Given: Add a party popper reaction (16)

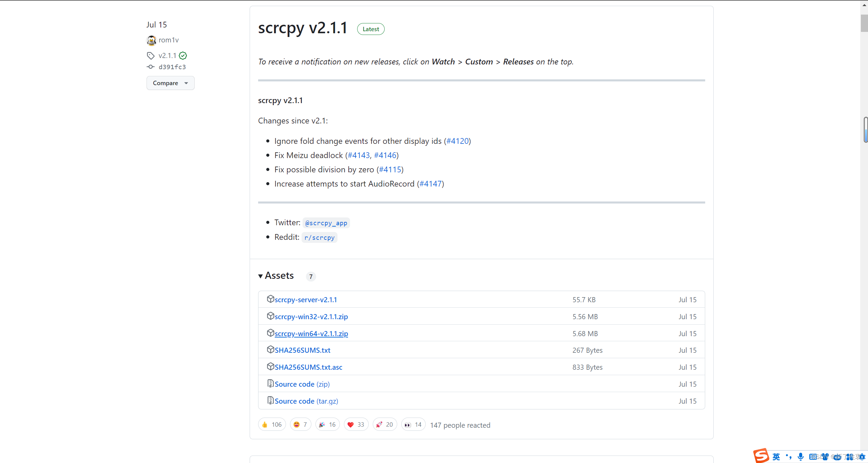Looking at the screenshot, I should pos(328,425).
